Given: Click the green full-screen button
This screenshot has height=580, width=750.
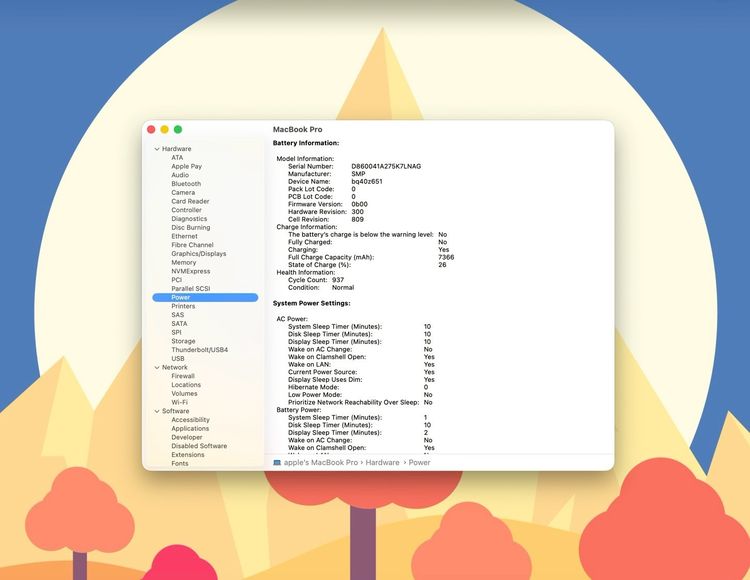Looking at the screenshot, I should pos(178,129).
